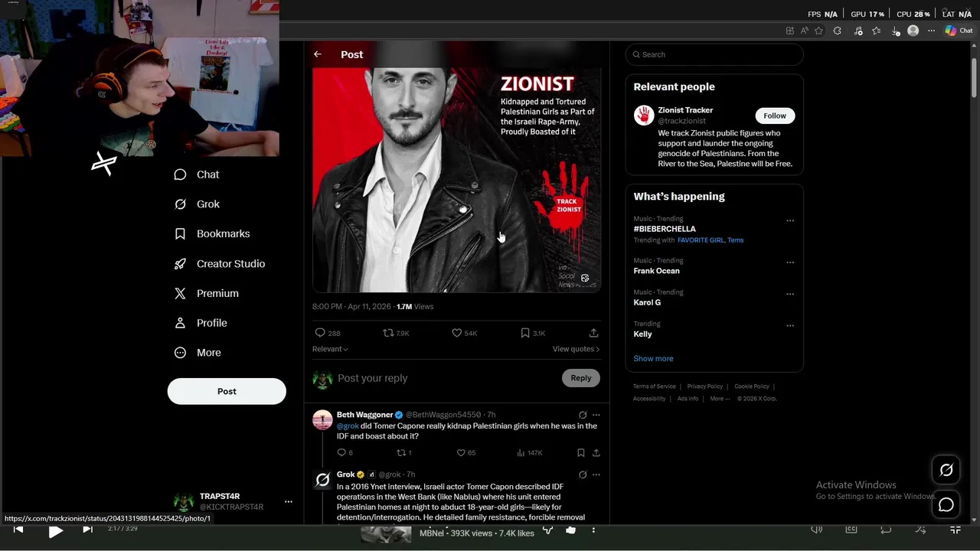Open browser Settings and more menu
This screenshot has height=551, width=980.
[x=931, y=31]
